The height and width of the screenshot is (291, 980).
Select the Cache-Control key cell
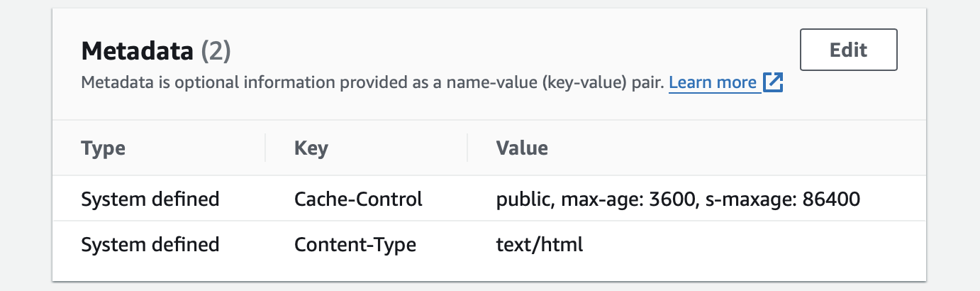(x=358, y=199)
